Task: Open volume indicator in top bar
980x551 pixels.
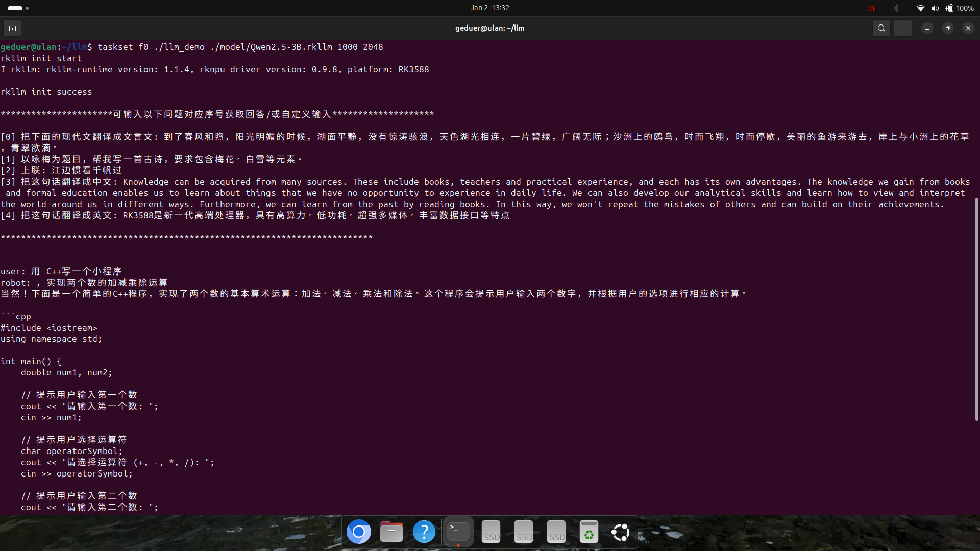Action: [935, 8]
